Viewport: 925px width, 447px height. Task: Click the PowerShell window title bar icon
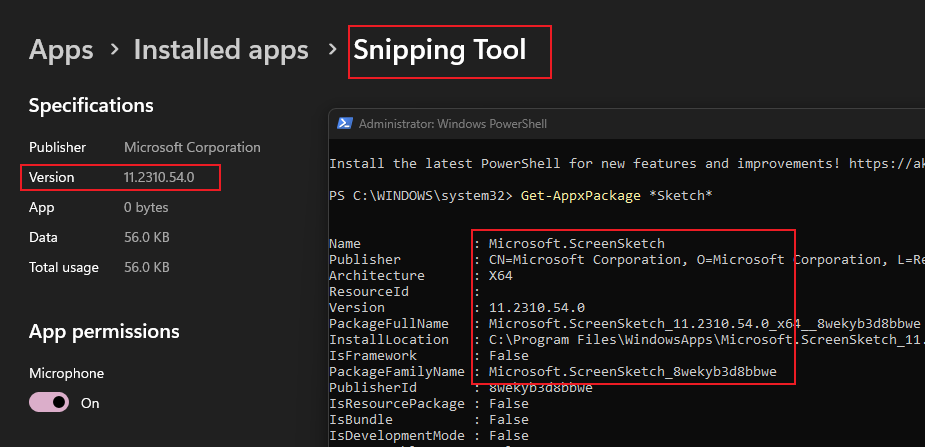click(x=344, y=124)
